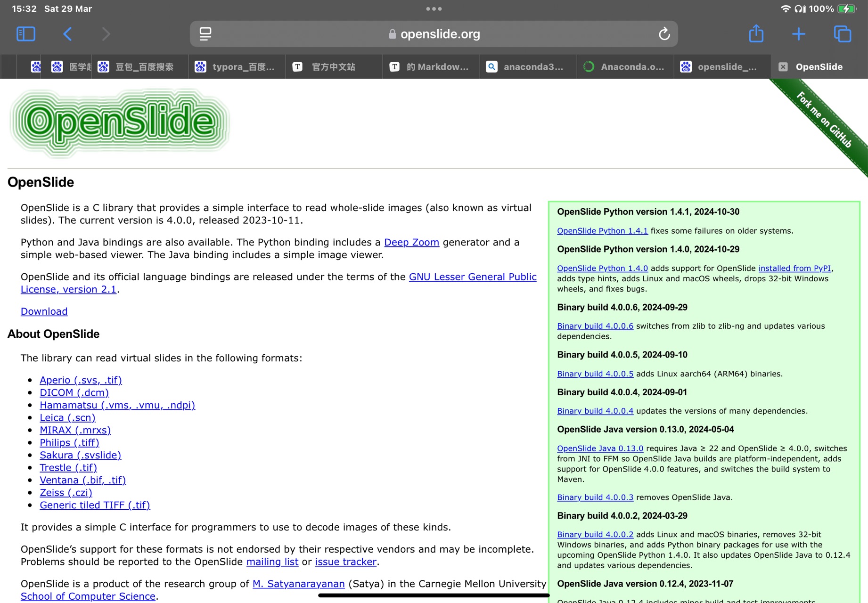Open OpenSlide Python 1.4.1 release link
The image size is (868, 603).
(602, 230)
